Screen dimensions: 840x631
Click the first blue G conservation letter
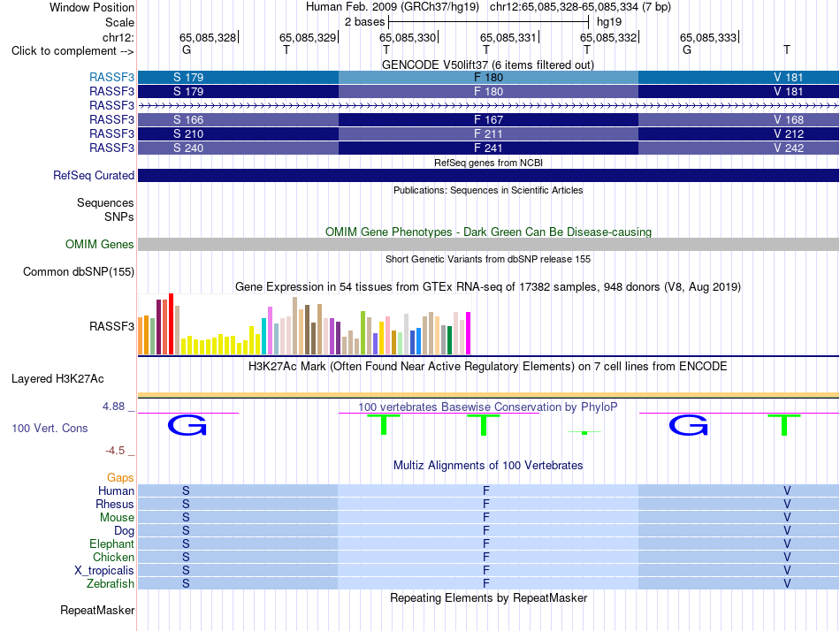pos(187,425)
